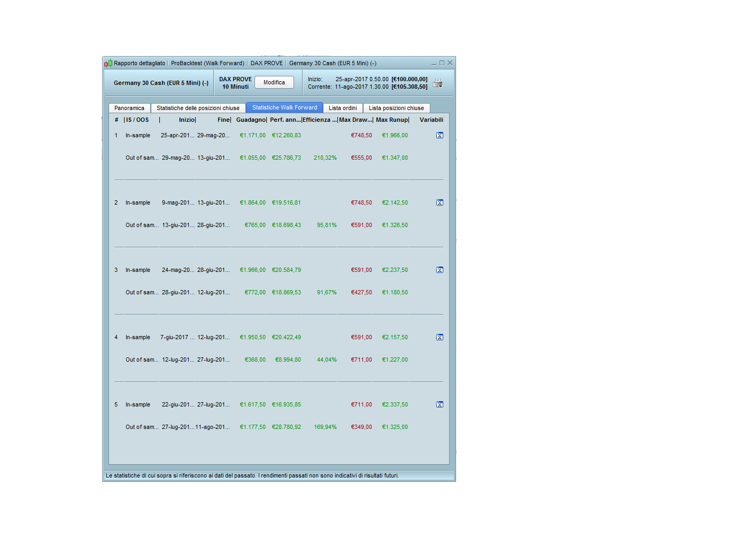Image resolution: width=756 pixels, height=547 pixels.
Task: Open variables icon for walk forward row 4
Action: [439, 338]
